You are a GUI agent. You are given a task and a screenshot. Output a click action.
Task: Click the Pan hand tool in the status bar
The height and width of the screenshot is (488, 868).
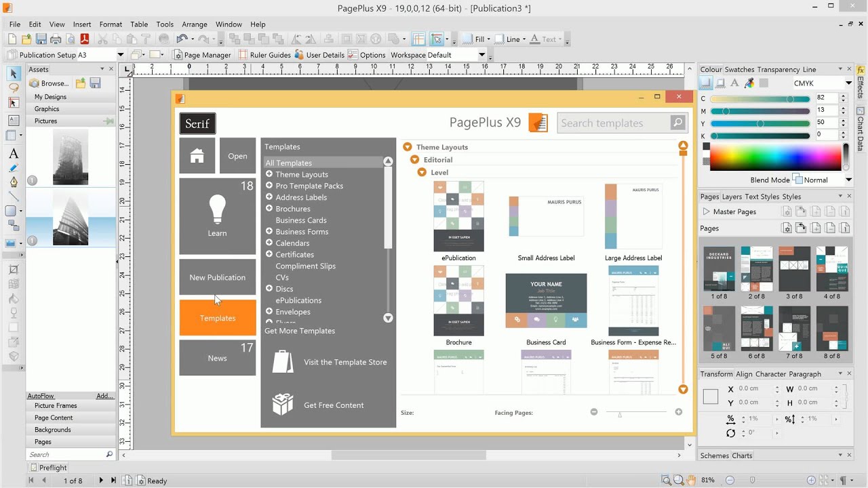pos(691,481)
